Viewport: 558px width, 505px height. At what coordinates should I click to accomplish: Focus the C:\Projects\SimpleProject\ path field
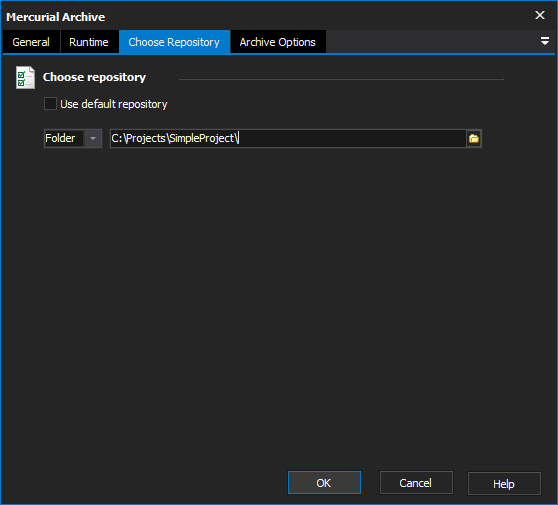tap(288, 138)
